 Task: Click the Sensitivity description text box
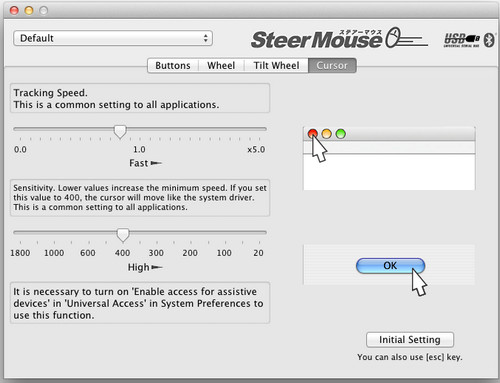click(x=140, y=198)
